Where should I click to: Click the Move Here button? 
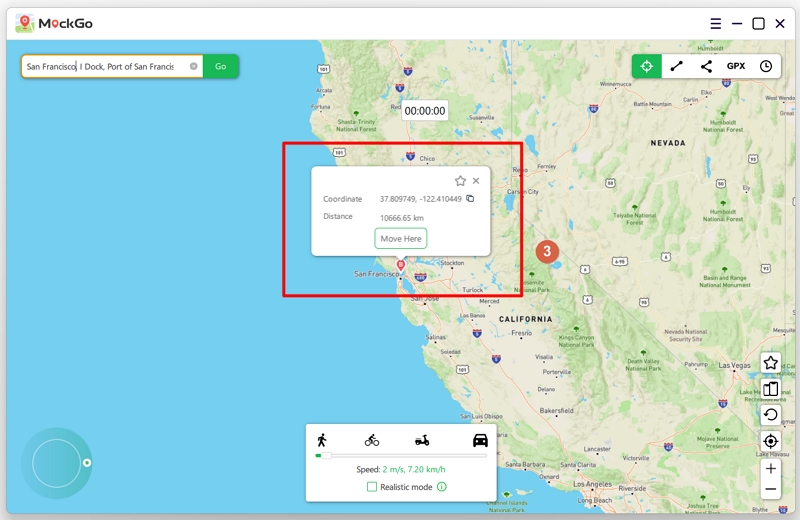(x=401, y=238)
